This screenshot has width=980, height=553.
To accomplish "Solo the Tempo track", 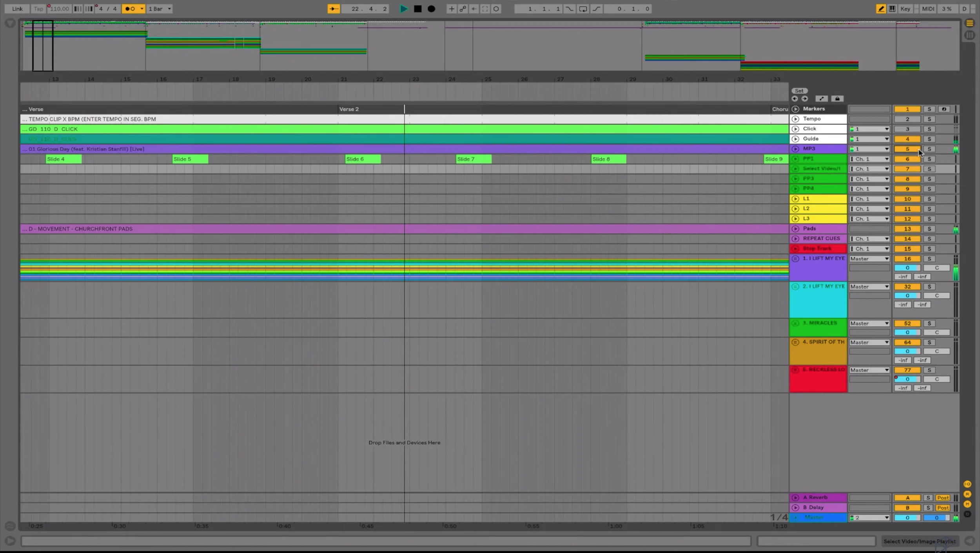I will coord(929,119).
